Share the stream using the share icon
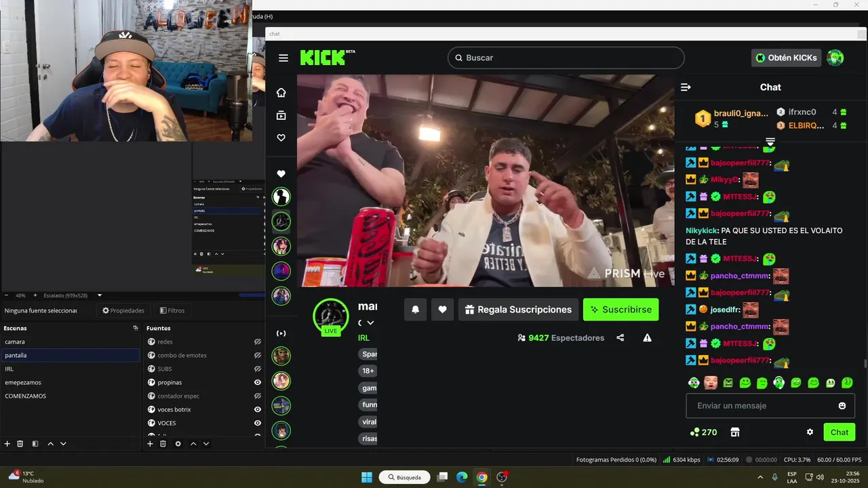This screenshot has width=868, height=488. click(x=620, y=338)
